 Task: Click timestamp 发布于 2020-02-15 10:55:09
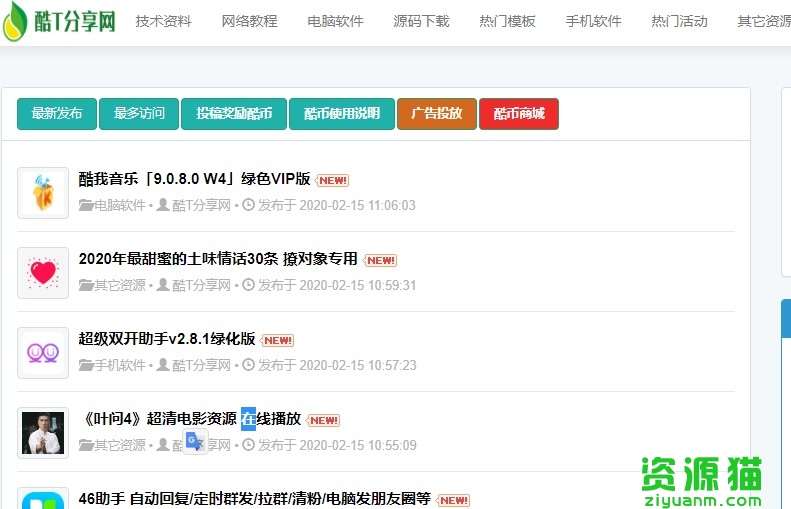[x=337, y=445]
